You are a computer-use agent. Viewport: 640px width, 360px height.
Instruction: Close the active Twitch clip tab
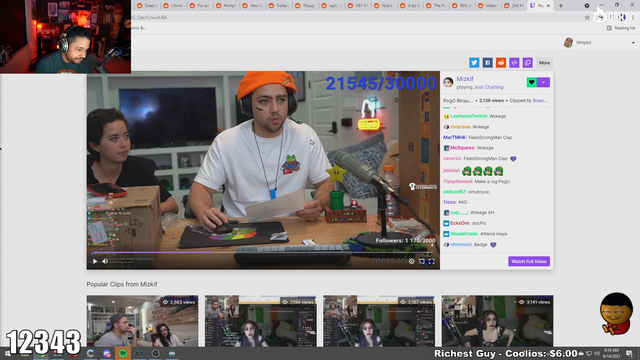[x=548, y=6]
